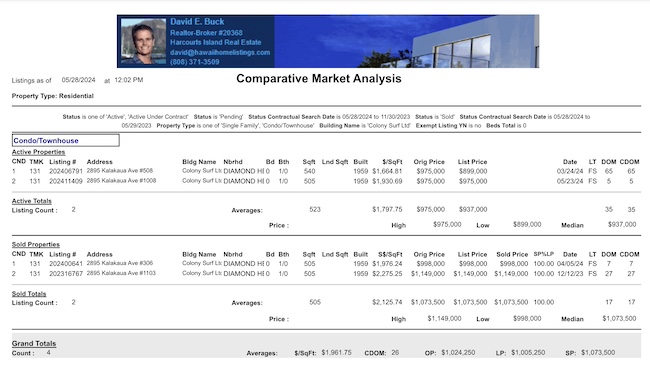The image size is (650, 371).
Task: Click the 05/23/24 date in active listings
Action: (570, 181)
